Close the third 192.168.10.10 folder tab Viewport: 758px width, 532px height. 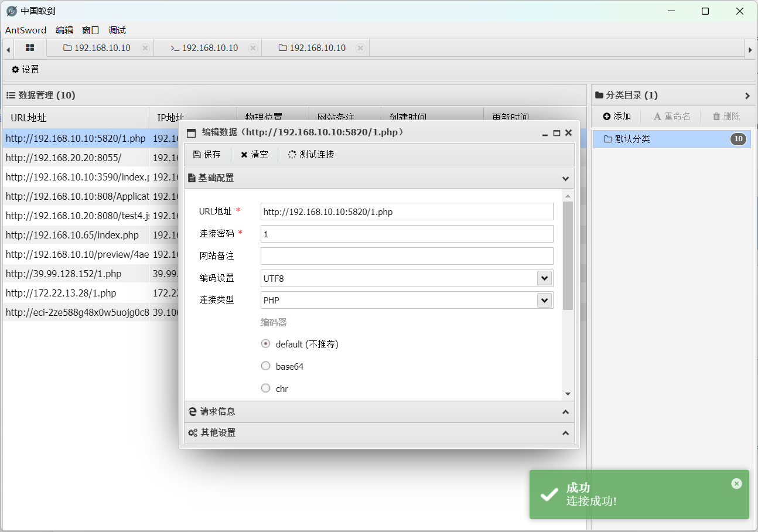360,48
